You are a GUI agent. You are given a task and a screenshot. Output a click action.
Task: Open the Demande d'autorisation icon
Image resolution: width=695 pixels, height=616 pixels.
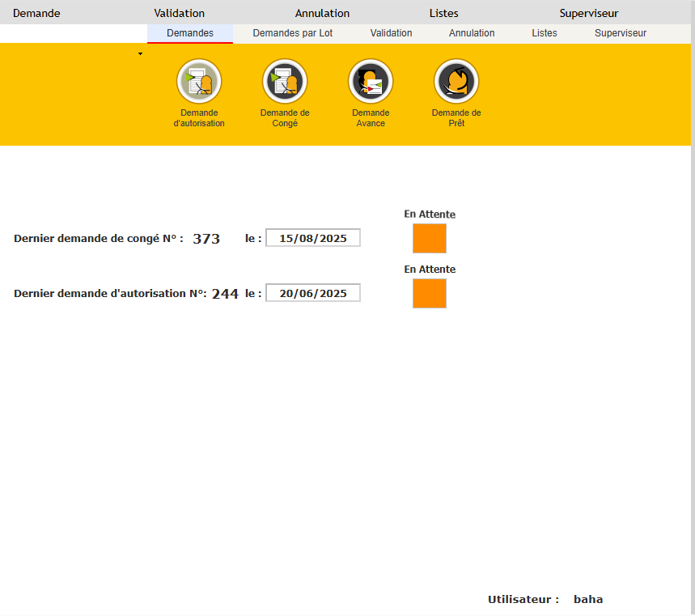(199, 81)
